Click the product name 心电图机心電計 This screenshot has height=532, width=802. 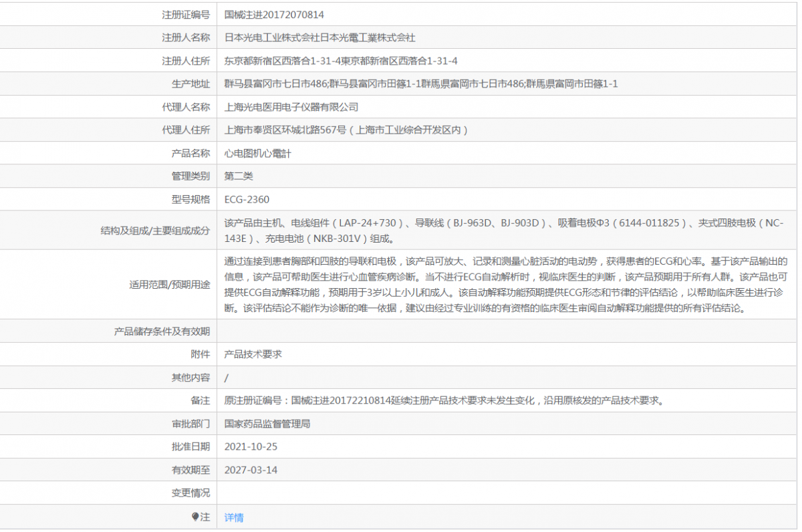coord(258,153)
